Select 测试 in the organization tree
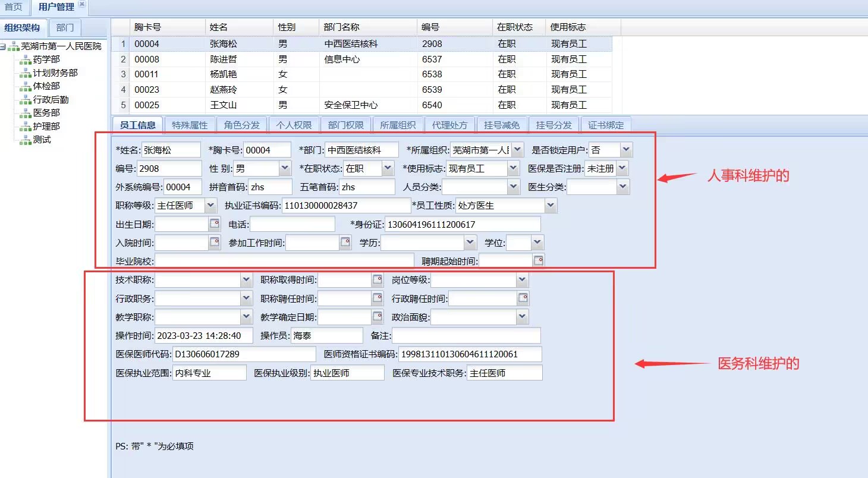The height and width of the screenshot is (478, 868). [42, 139]
